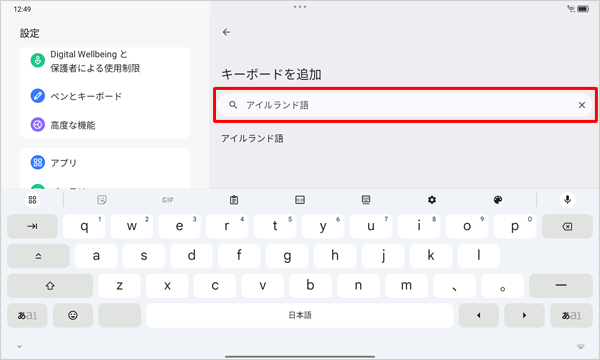600x360 pixels.
Task: Tap the h key
Action: coord(335,256)
